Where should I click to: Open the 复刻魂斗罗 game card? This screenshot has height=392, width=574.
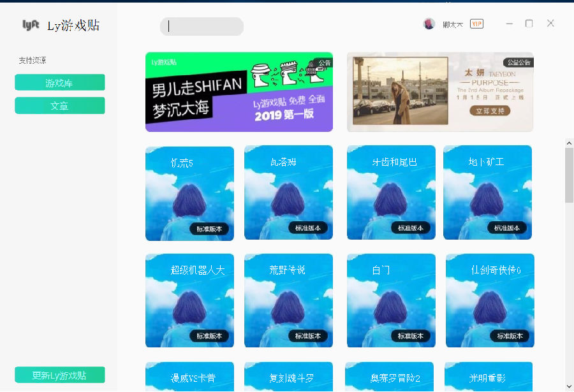point(288,377)
